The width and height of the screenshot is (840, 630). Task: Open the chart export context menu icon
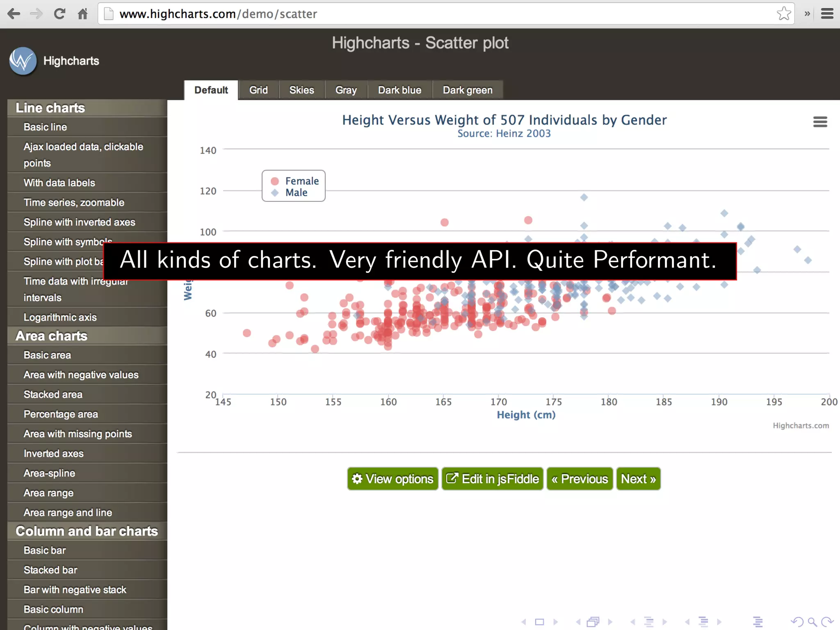pos(820,122)
